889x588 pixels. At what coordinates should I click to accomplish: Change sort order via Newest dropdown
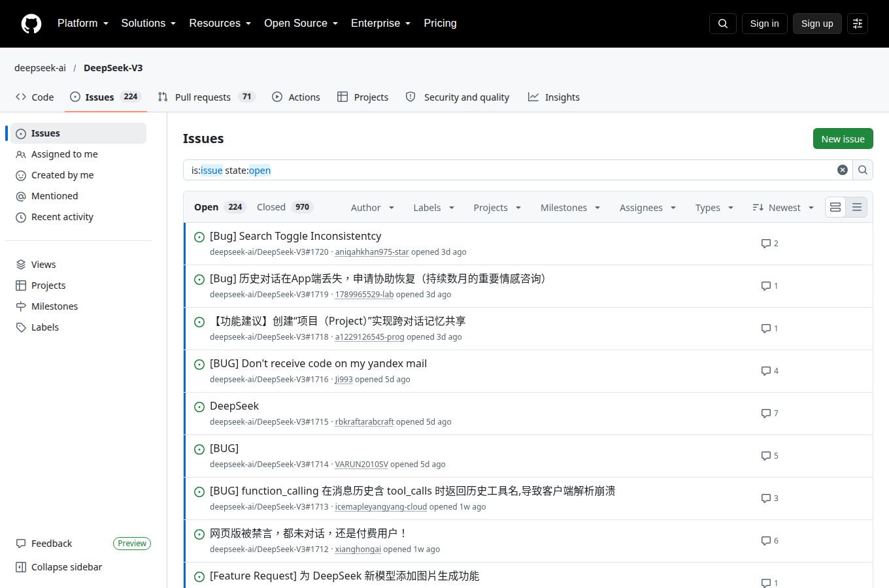point(783,208)
